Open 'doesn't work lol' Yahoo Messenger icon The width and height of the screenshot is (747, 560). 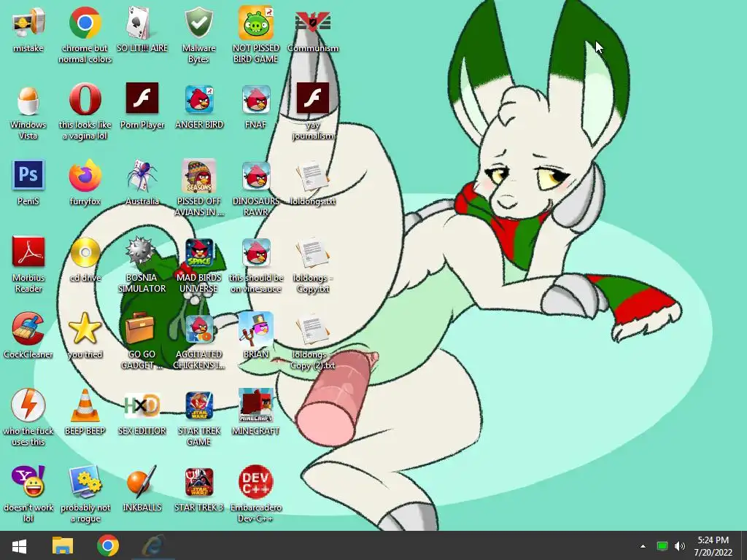point(28,481)
